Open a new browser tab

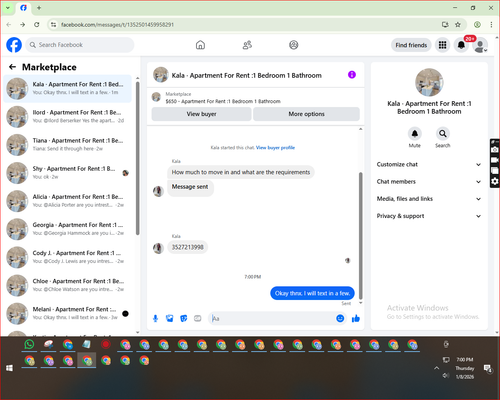[x=39, y=8]
